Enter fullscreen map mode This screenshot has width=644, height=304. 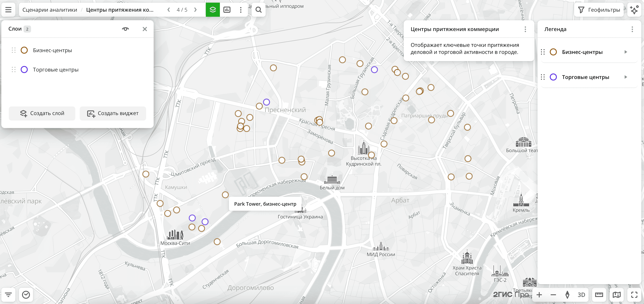click(634, 295)
